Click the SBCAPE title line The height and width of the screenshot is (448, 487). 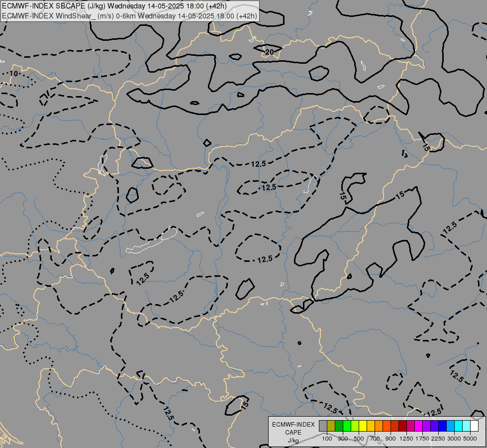[114, 6]
